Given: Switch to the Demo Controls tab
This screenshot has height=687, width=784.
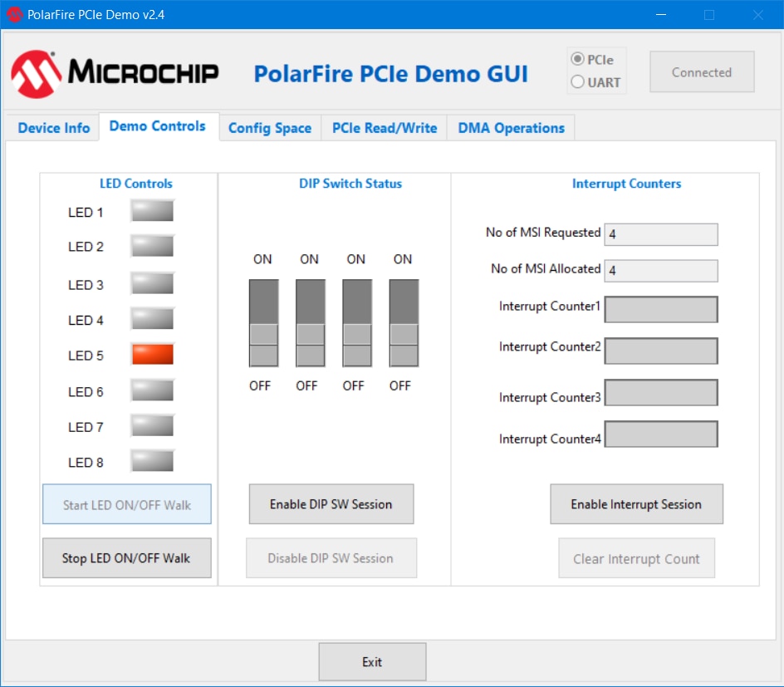Looking at the screenshot, I should pyautogui.click(x=158, y=126).
